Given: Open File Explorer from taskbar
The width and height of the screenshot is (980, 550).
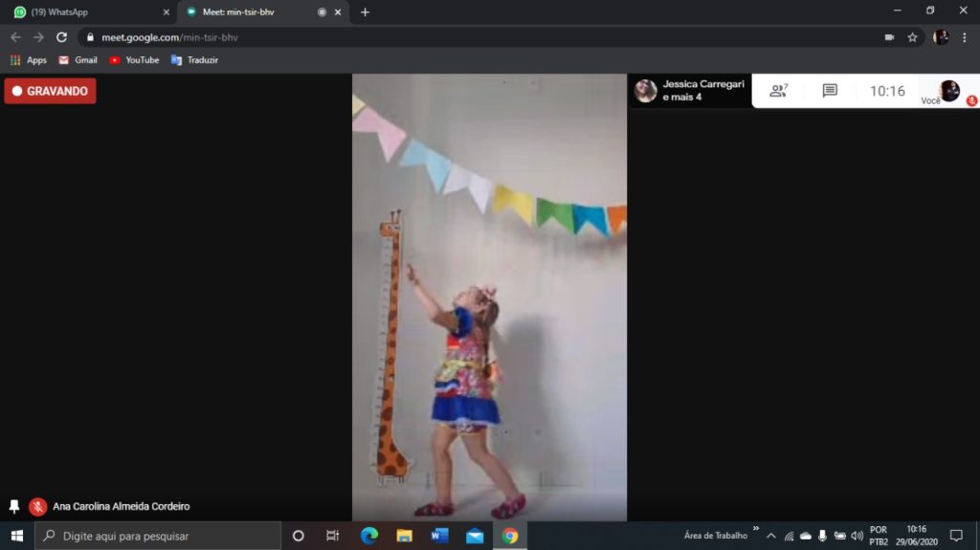Looking at the screenshot, I should click(x=405, y=536).
